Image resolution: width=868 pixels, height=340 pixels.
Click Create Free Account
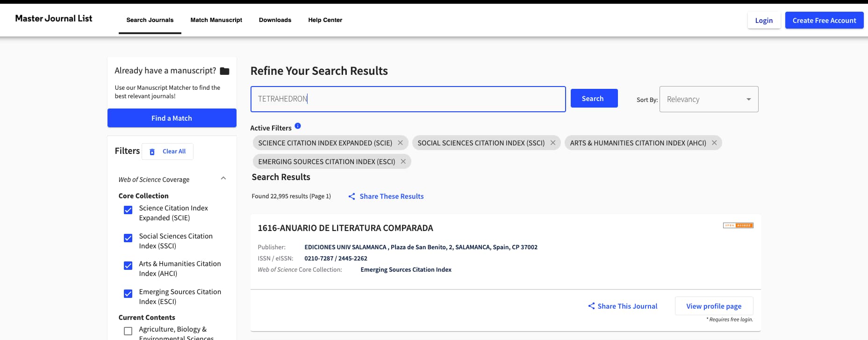[x=825, y=20]
